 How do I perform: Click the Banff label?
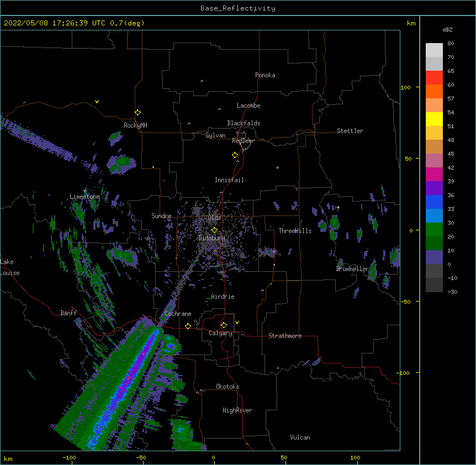(x=68, y=313)
